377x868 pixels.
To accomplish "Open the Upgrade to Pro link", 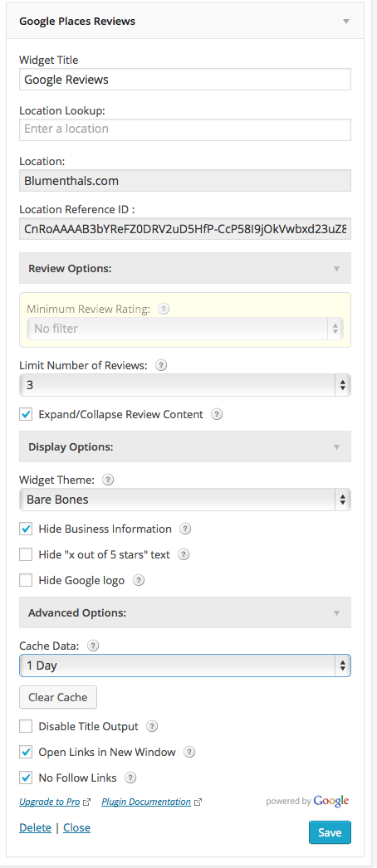I will 50,802.
